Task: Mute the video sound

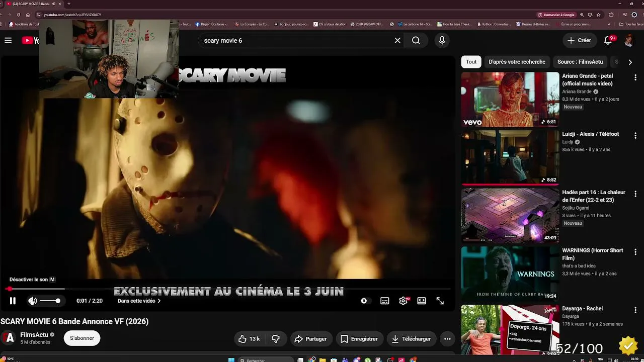Action: (32, 301)
